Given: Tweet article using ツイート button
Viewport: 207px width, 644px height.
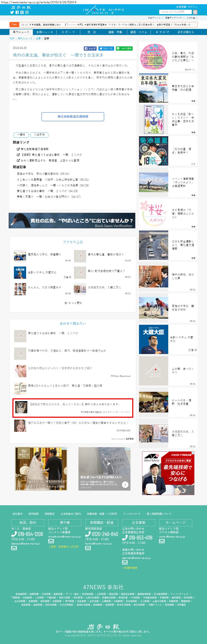Looking at the screenshot, I should point(106,49).
